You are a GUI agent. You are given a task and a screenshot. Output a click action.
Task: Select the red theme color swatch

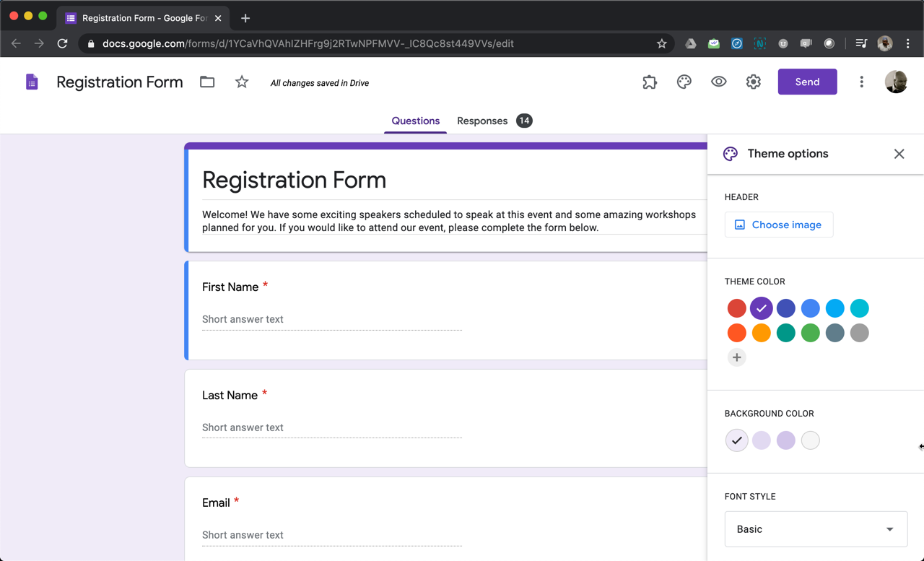pyautogui.click(x=736, y=308)
